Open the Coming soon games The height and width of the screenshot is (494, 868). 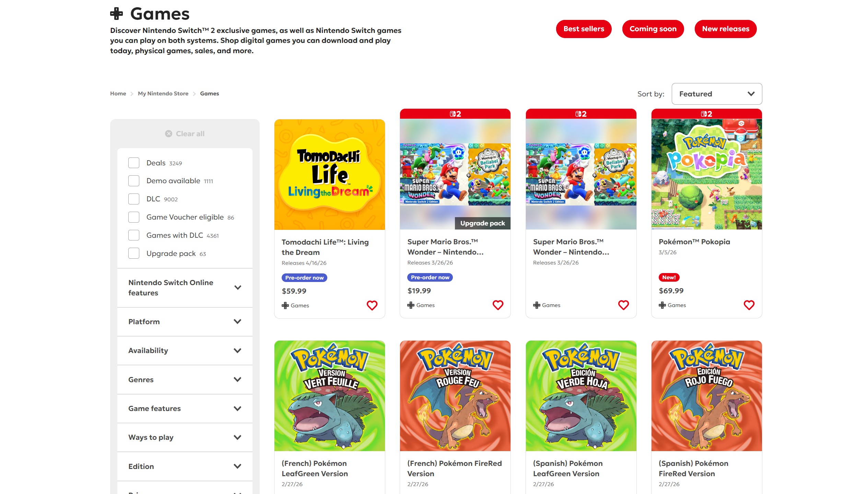click(x=653, y=29)
